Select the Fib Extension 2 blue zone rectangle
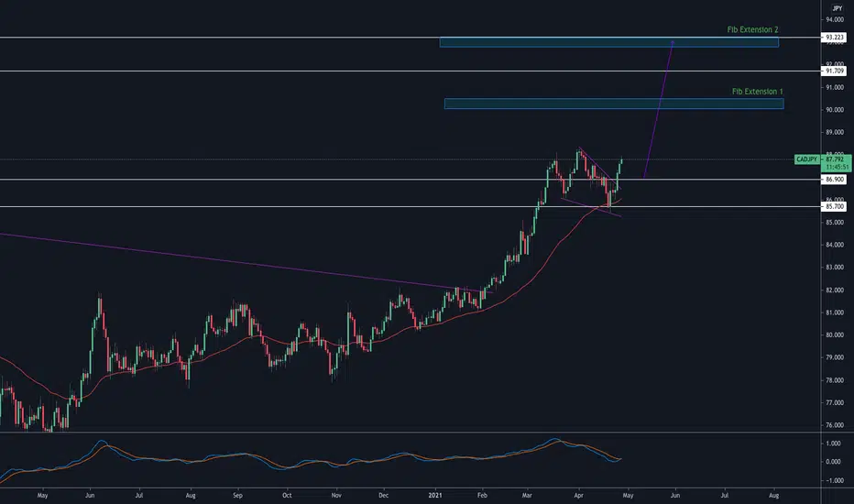This screenshot has height=504, width=854. (x=609, y=42)
